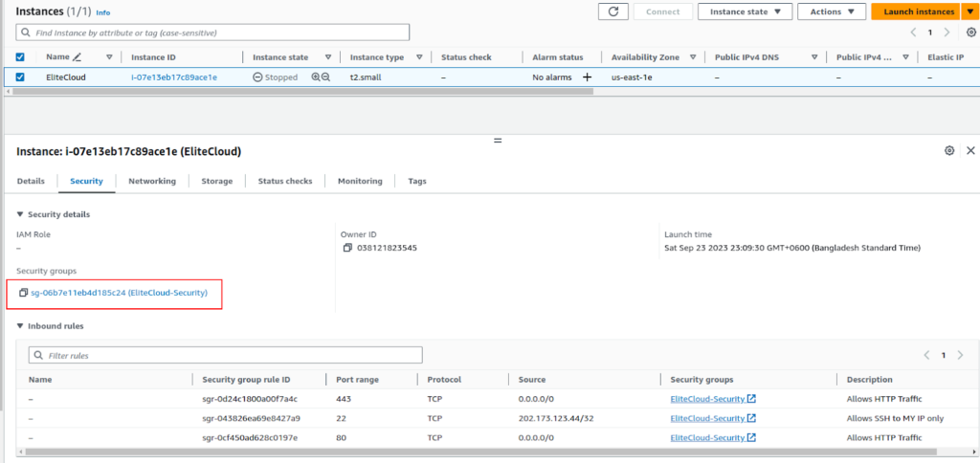This screenshot has height=463, width=980.
Task: Go to next page of instances
Action: pos(947,33)
